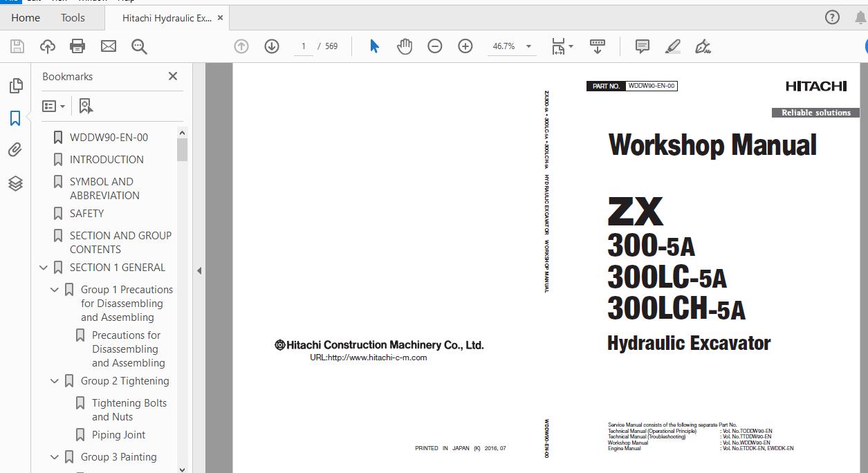The height and width of the screenshot is (473, 868).
Task: Go to SAFETY bookmark
Action: (x=86, y=214)
